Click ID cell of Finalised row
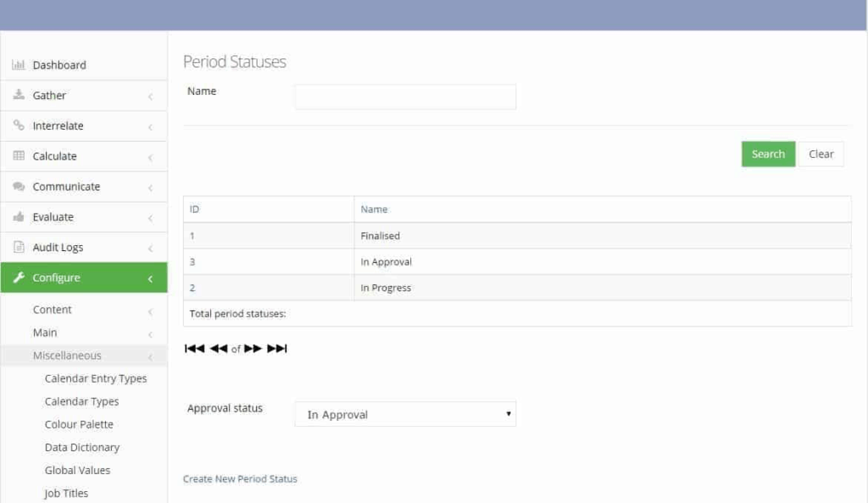868x503 pixels. tap(269, 236)
